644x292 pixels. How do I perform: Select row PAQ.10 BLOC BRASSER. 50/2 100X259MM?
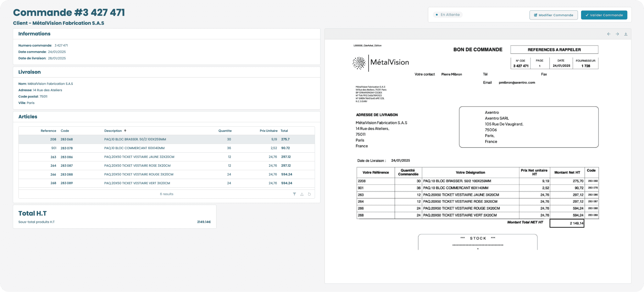pos(167,139)
